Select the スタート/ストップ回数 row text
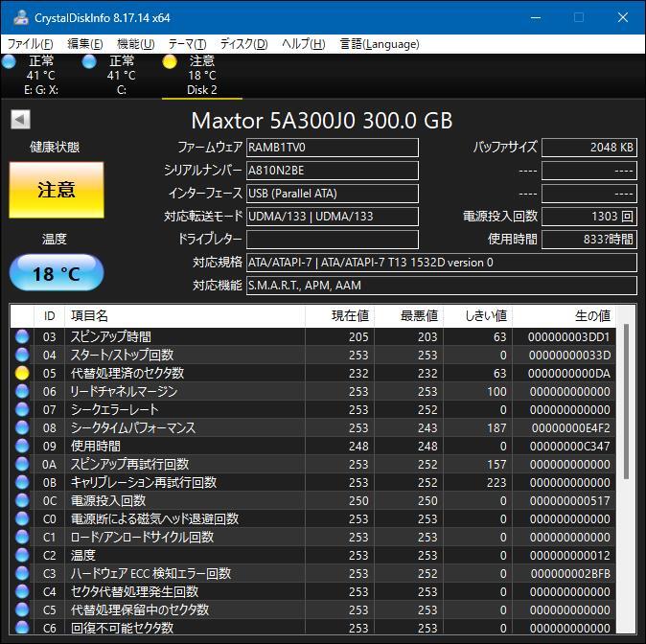The image size is (646, 644). click(x=122, y=355)
